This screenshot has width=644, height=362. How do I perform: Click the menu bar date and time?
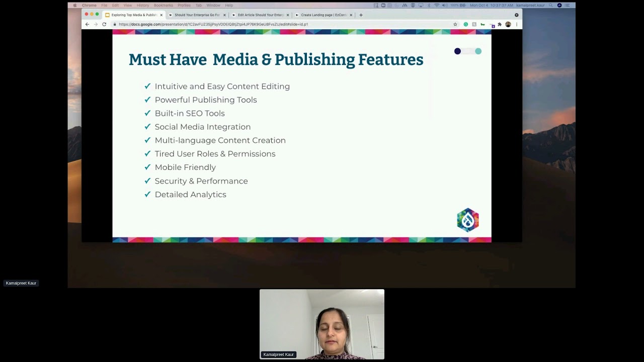click(x=492, y=6)
